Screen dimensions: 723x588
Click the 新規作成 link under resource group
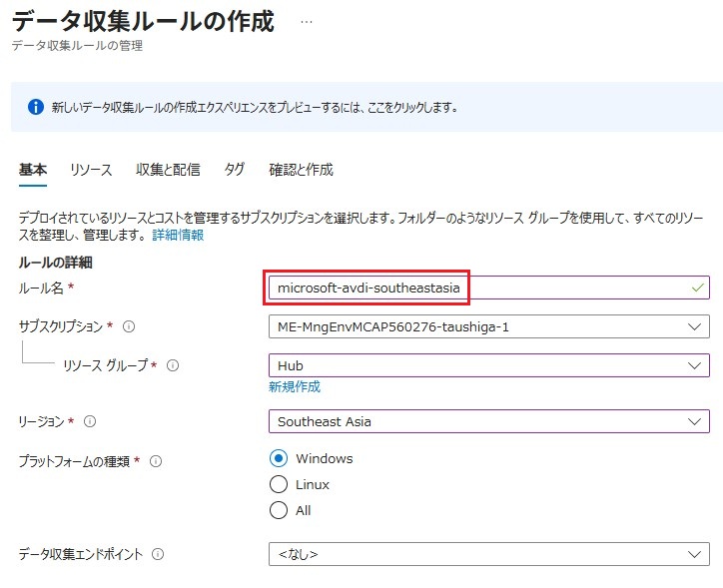pyautogui.click(x=294, y=386)
